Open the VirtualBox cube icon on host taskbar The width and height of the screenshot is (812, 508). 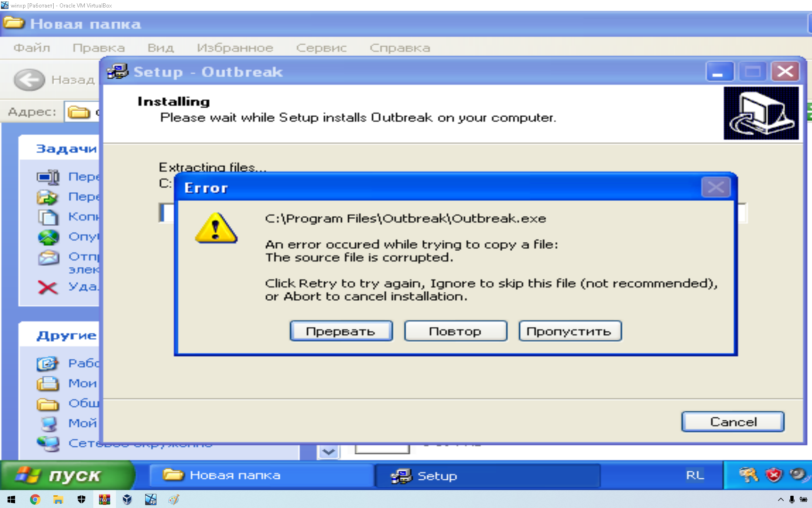pyautogui.click(x=127, y=500)
